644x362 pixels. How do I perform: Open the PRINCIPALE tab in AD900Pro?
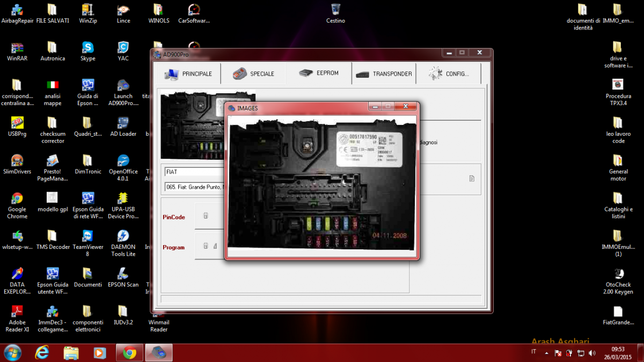click(x=187, y=73)
